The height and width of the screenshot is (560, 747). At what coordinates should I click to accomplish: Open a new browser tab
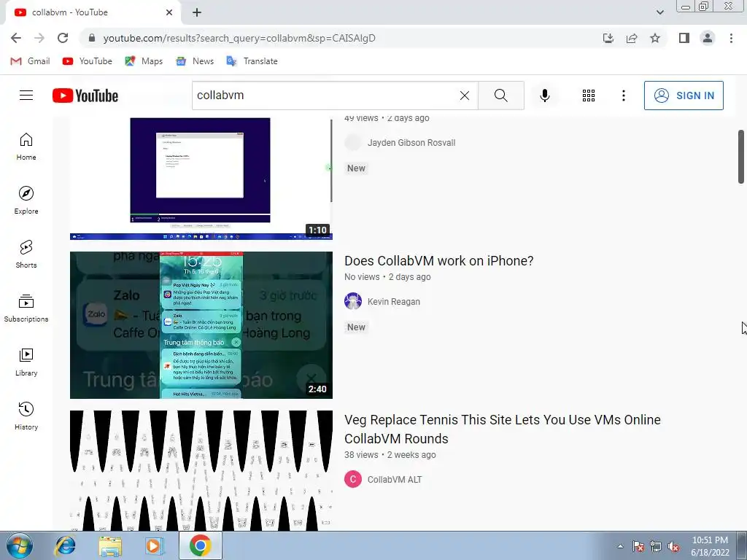(x=197, y=12)
